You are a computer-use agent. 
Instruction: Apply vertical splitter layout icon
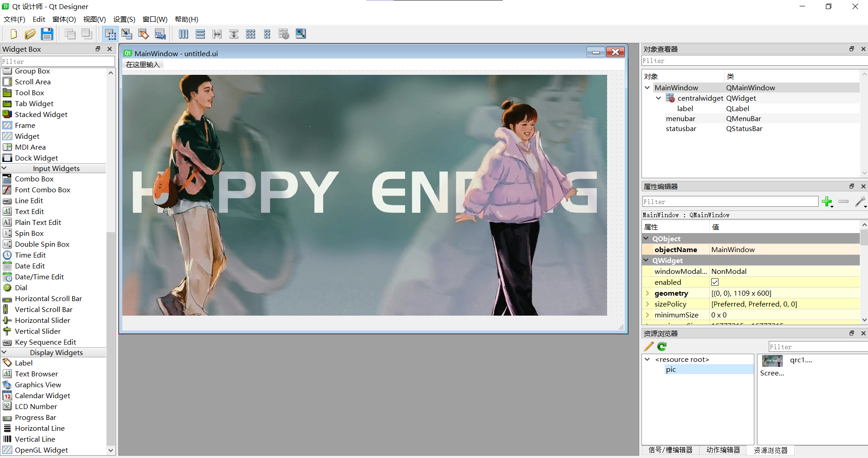[x=234, y=34]
